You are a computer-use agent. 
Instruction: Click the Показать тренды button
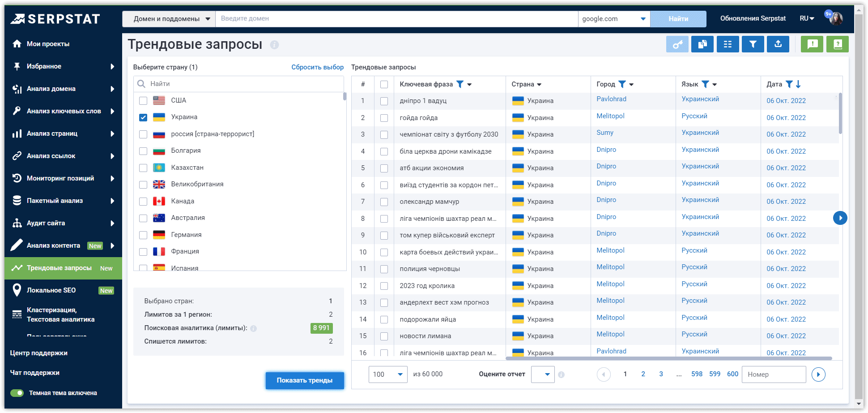[305, 380]
